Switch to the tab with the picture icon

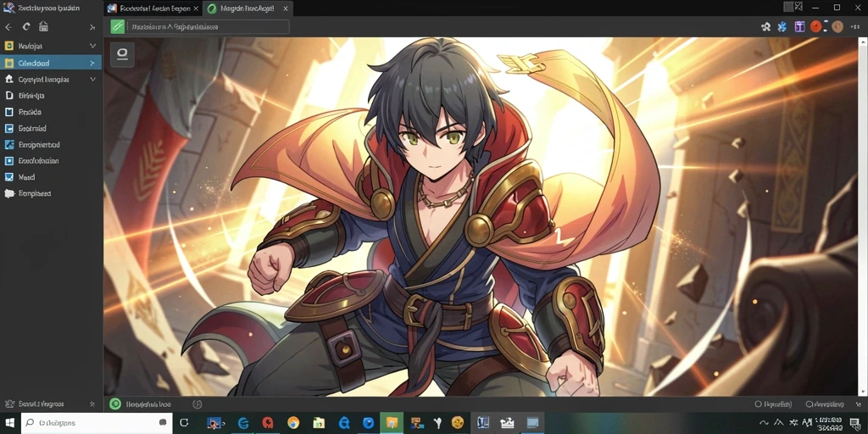[x=153, y=8]
